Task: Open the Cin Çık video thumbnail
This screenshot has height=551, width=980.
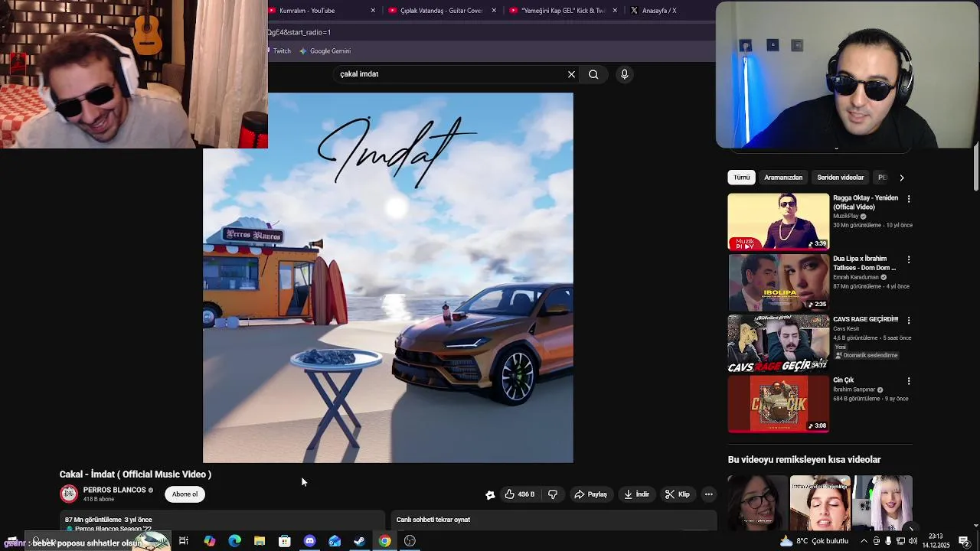Action: (x=778, y=404)
